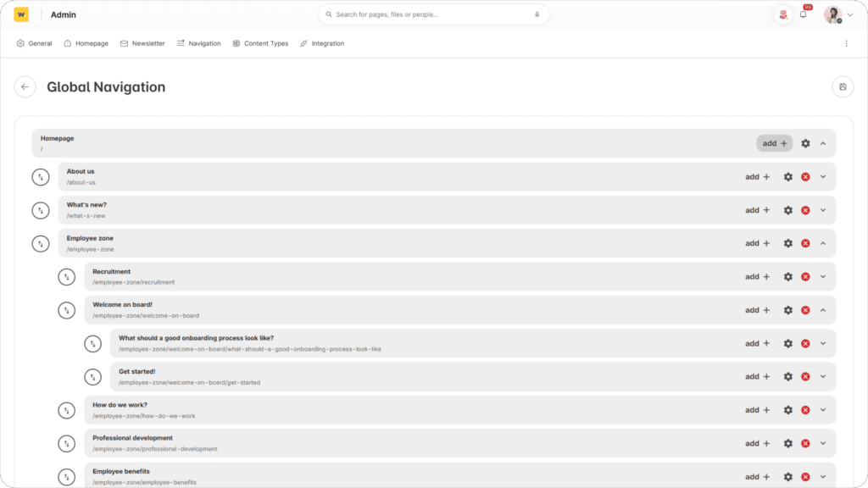The width and height of the screenshot is (868, 488).
Task: Go to the Integration tab
Action: pyautogui.click(x=322, y=43)
